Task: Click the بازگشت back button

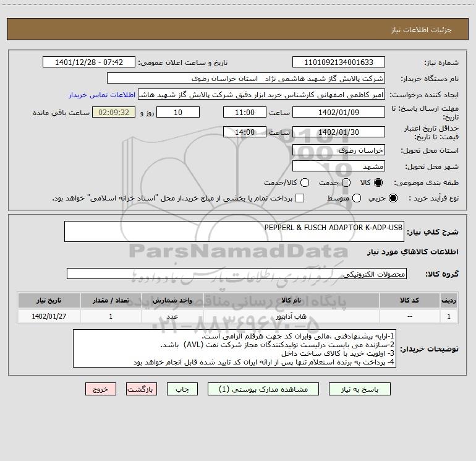Action: [x=142, y=389]
